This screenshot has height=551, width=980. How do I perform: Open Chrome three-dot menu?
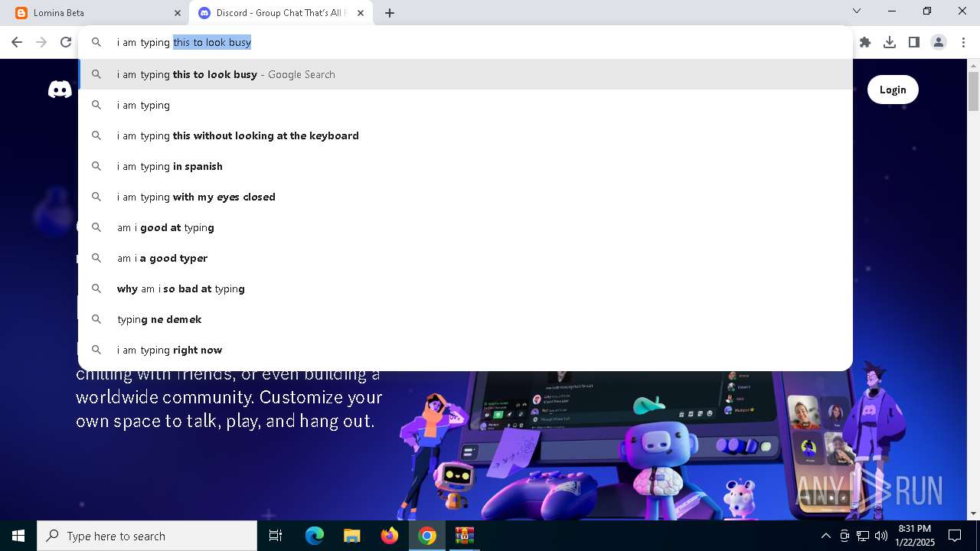point(963,42)
